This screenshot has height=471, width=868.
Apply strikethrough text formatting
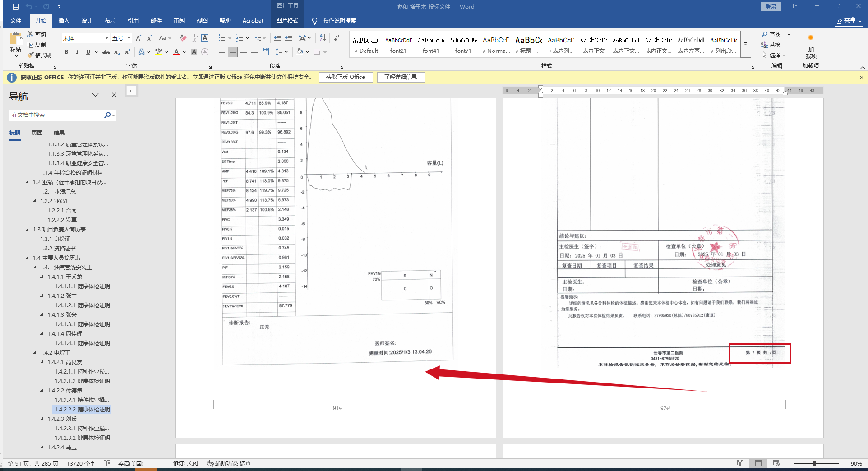(106, 52)
